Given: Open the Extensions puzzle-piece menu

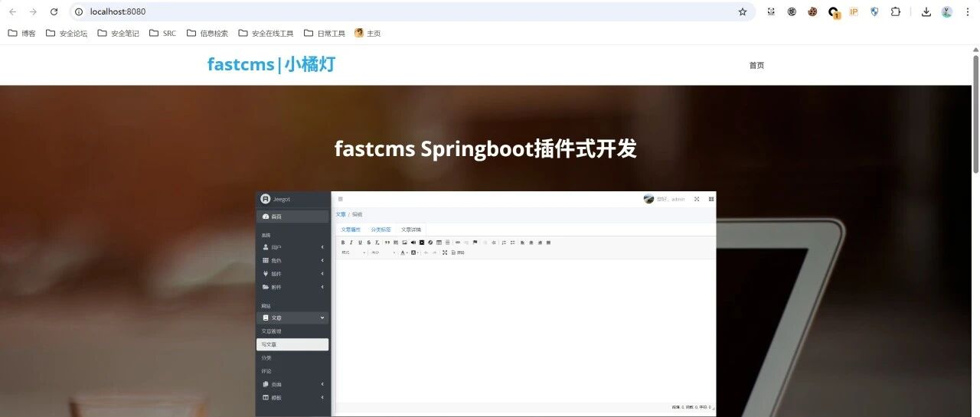Looking at the screenshot, I should [895, 11].
